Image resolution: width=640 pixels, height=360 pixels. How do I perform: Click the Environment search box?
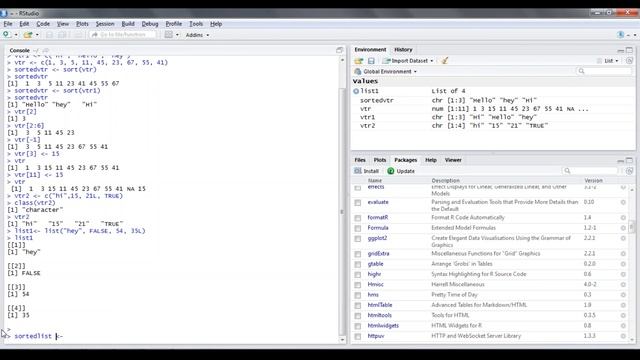point(604,71)
